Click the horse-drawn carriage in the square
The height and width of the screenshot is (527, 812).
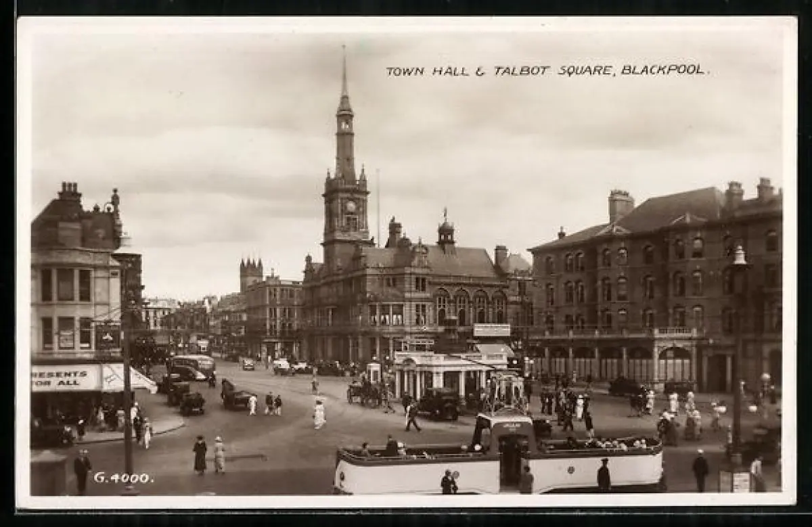364,393
